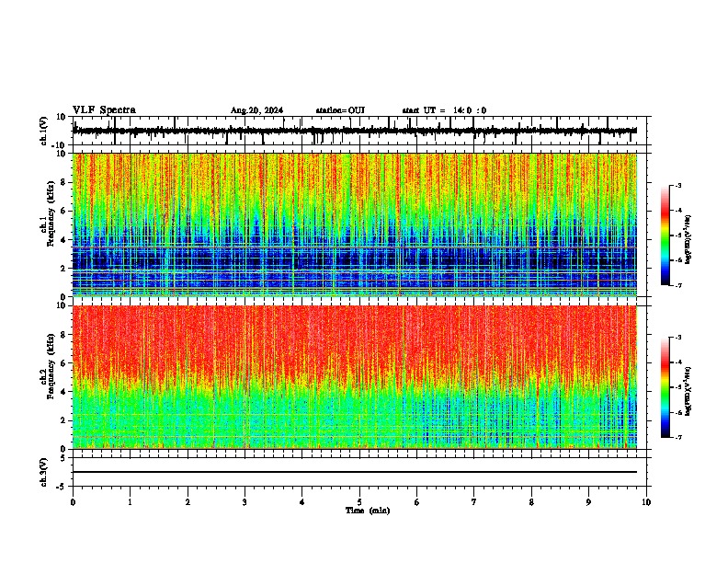The image size is (728, 563).
Task: Click the "8" kHz tick of ch.1 spectrogram
Action: coord(64,182)
